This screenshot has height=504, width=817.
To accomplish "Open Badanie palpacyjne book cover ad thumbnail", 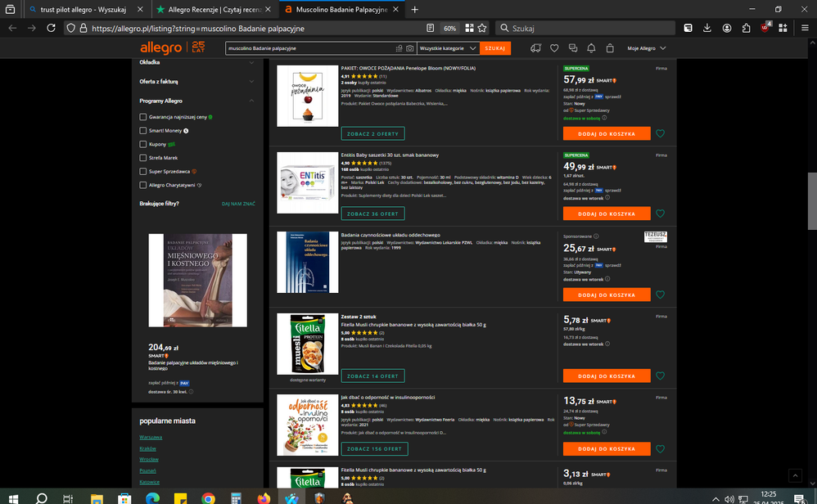I will (x=197, y=280).
